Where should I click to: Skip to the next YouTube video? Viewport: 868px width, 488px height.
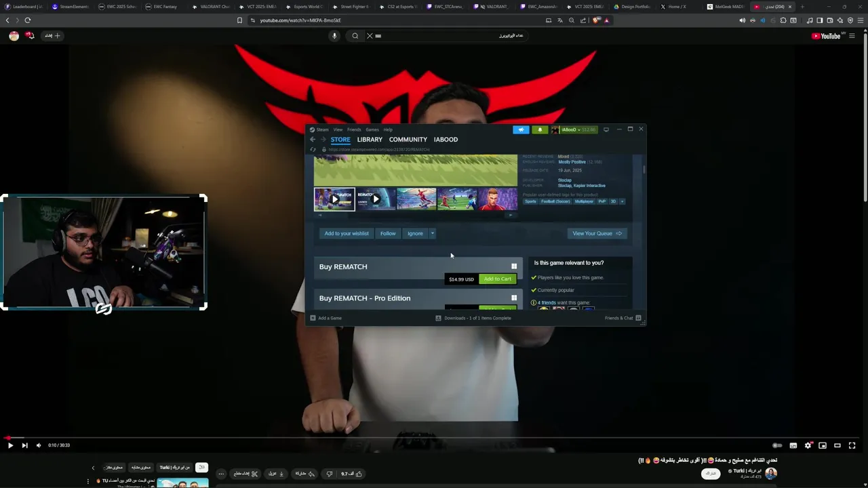tap(24, 445)
